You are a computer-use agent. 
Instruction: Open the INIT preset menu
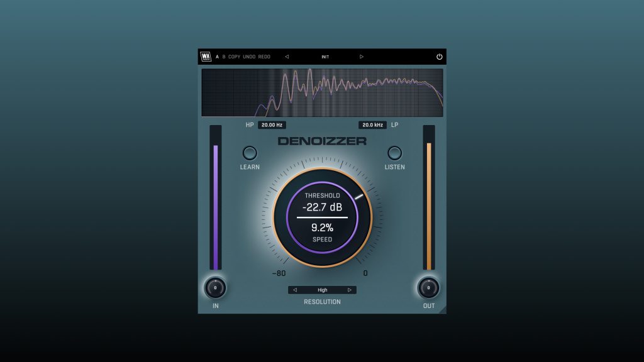(325, 57)
